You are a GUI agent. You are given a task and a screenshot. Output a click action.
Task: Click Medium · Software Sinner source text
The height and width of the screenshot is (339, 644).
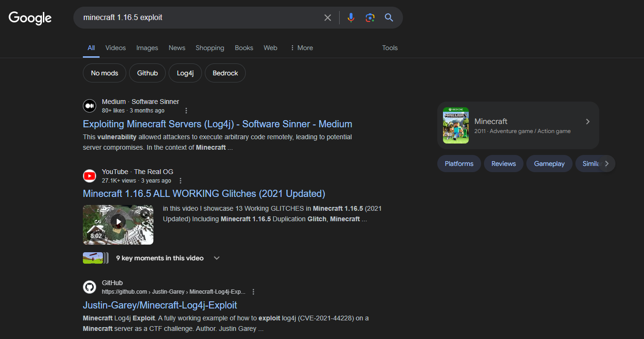coord(141,102)
